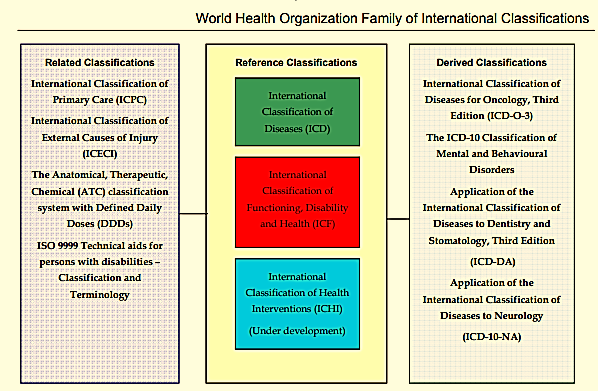
Task: Click the Anatomical, Therapeutic, Chemical (ATC) entry
Action: 100,199
